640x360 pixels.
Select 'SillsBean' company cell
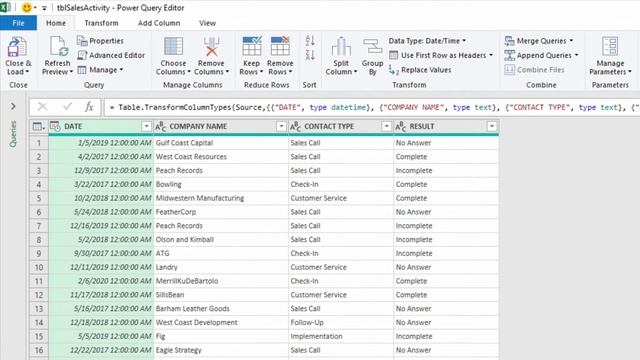(221, 295)
